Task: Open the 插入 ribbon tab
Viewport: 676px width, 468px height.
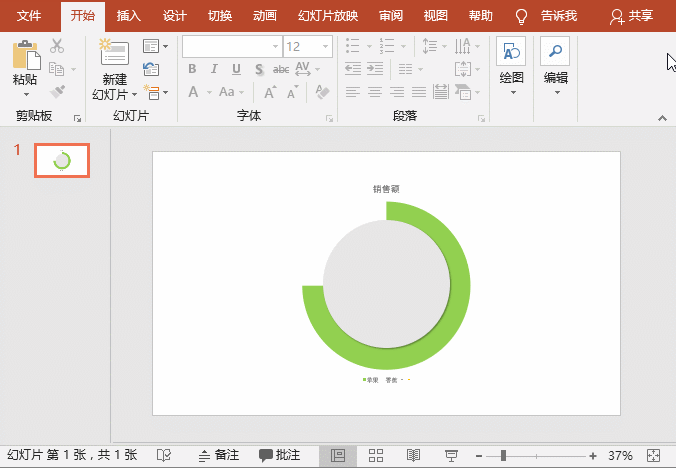Action: point(129,16)
